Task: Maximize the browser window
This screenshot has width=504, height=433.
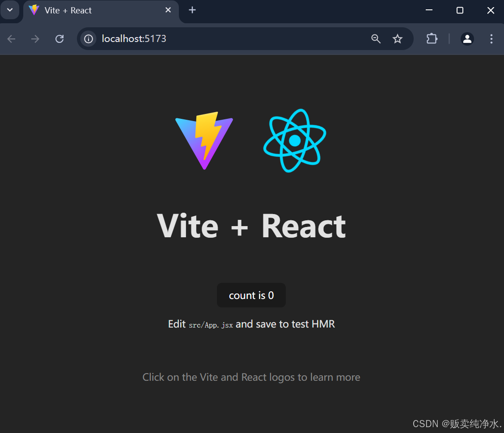Action: click(460, 10)
